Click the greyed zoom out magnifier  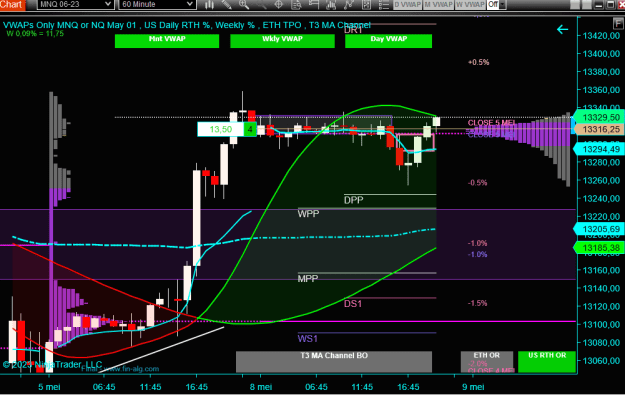(261, 5)
